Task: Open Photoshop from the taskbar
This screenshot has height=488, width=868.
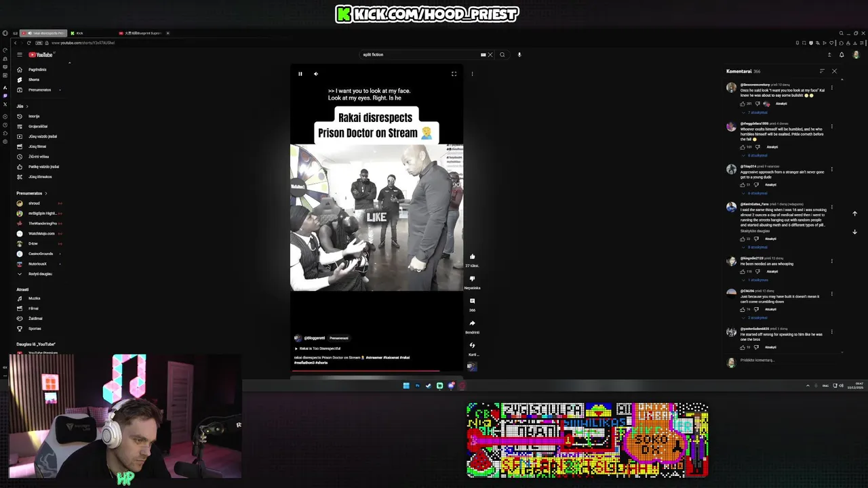Action: tap(417, 386)
